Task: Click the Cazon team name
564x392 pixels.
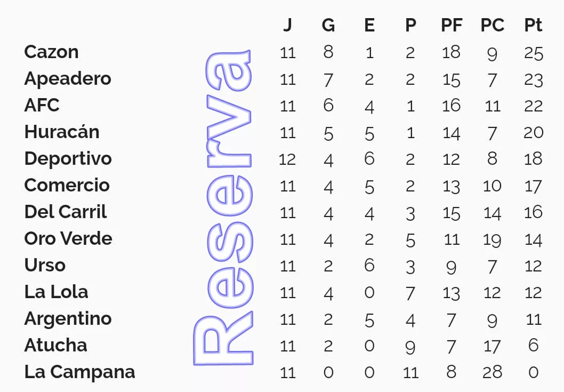Action: point(51,52)
